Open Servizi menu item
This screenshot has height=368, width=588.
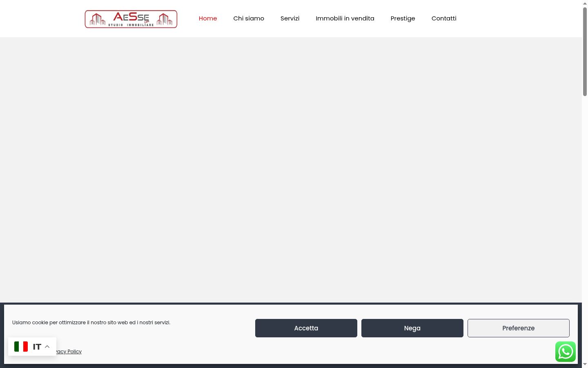pos(290,18)
